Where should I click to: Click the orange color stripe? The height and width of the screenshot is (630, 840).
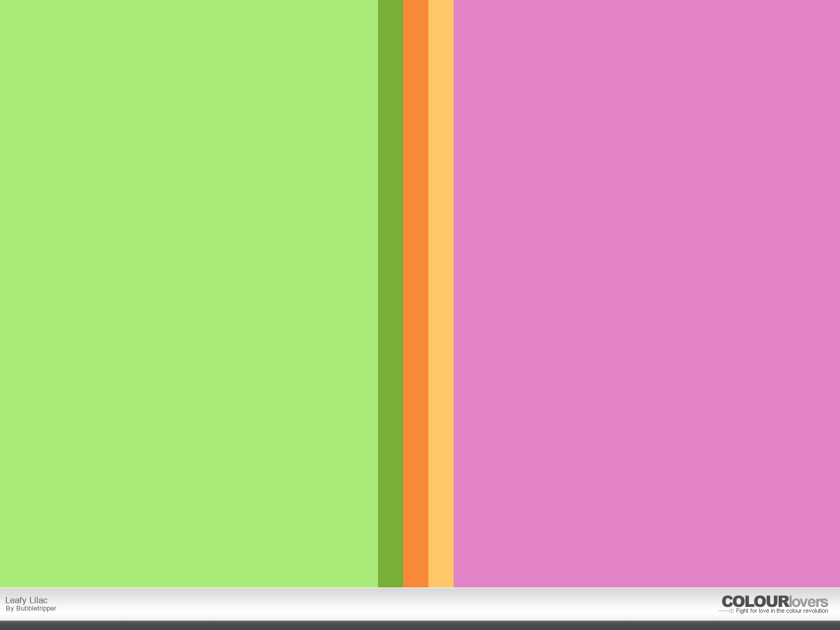click(x=416, y=293)
